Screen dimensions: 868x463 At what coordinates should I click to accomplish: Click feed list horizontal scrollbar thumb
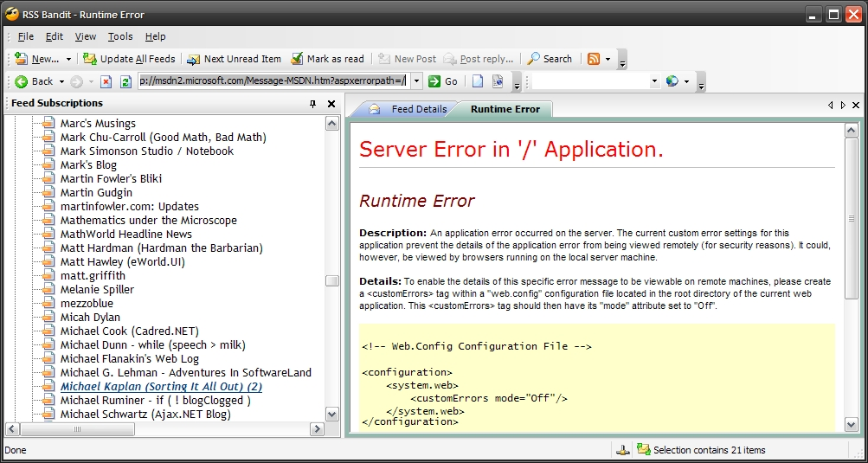[x=78, y=429]
